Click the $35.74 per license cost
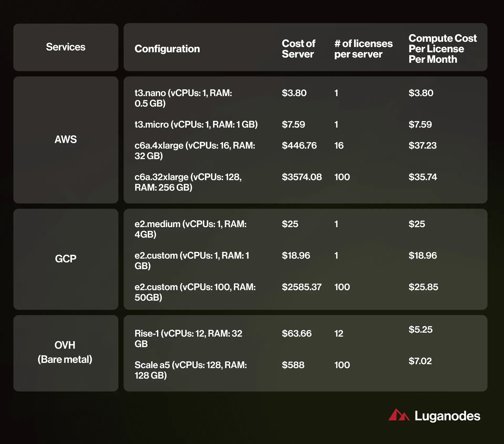 423,177
